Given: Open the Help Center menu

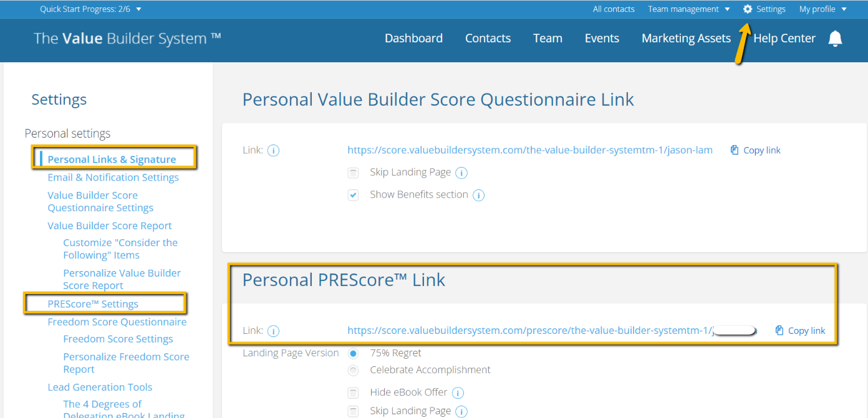Looking at the screenshot, I should [784, 39].
